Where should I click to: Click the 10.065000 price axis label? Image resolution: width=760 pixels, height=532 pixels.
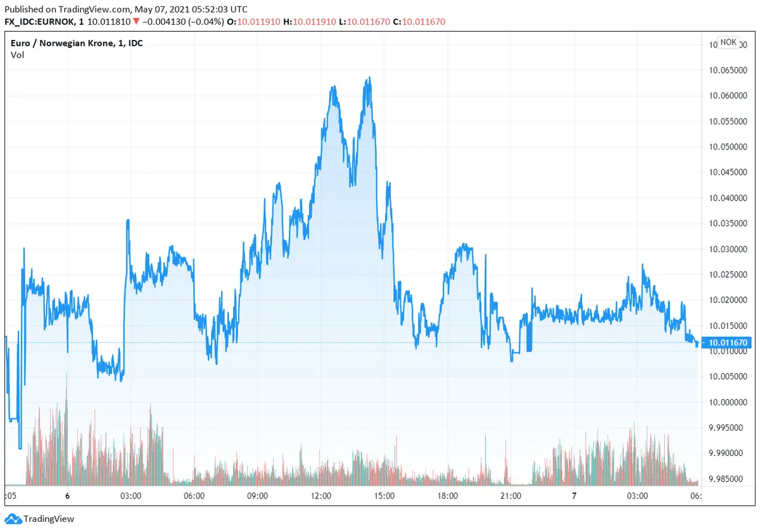tap(728, 70)
